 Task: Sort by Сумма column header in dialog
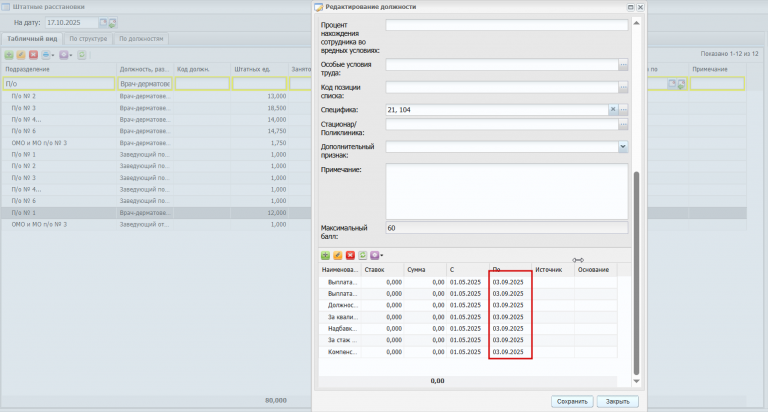coord(425,270)
